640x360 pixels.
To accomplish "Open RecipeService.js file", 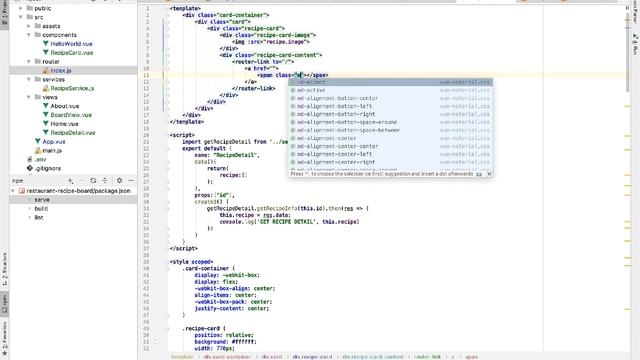I will coord(72,88).
